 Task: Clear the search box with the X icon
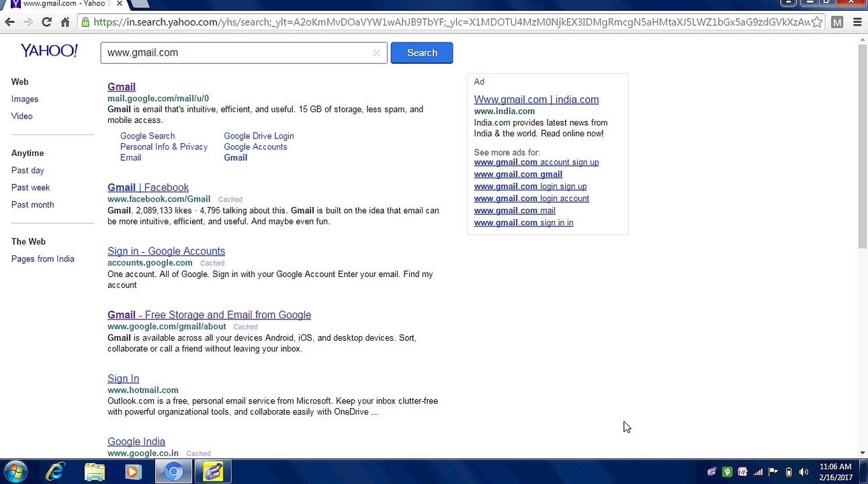376,52
